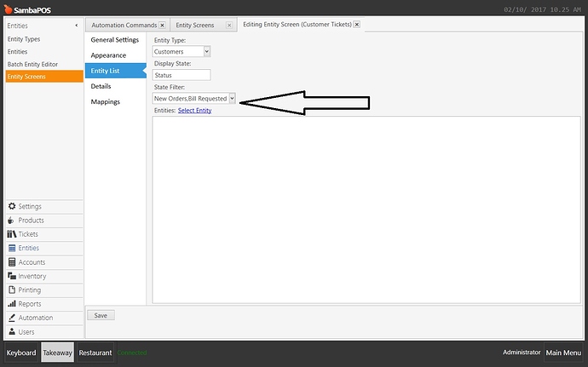Click the Administrator user label
588x367 pixels.
coord(522,352)
